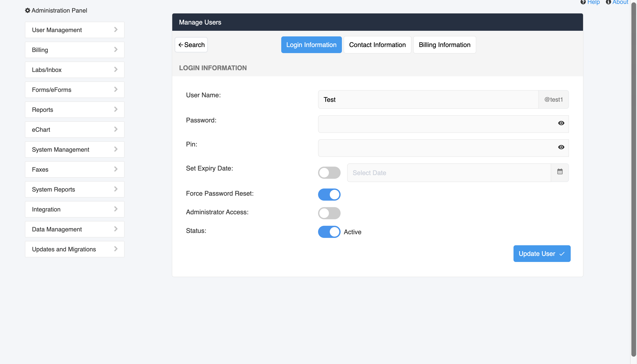Open System Management menu item
The image size is (637, 364).
coord(75,149)
